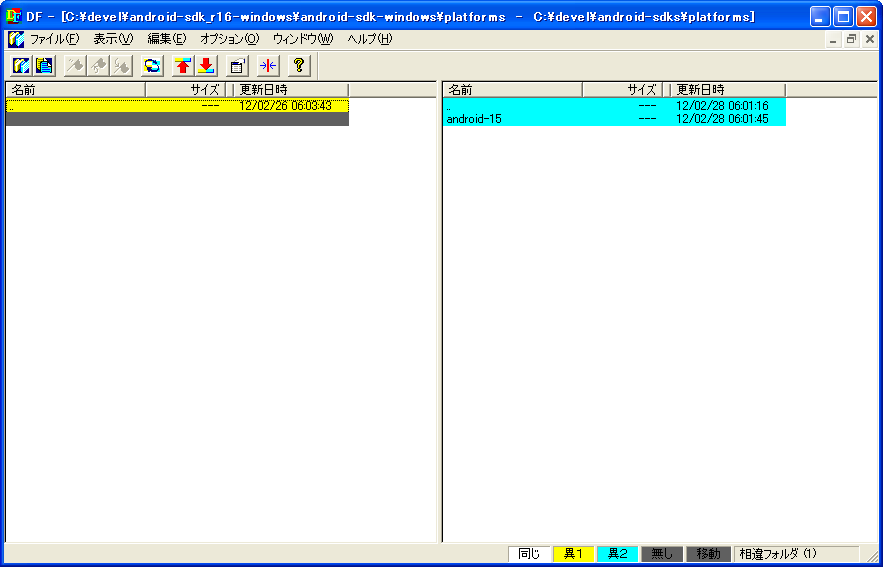Open the ファイル(F) menu
Screen dimensions: 883x567
(55, 39)
